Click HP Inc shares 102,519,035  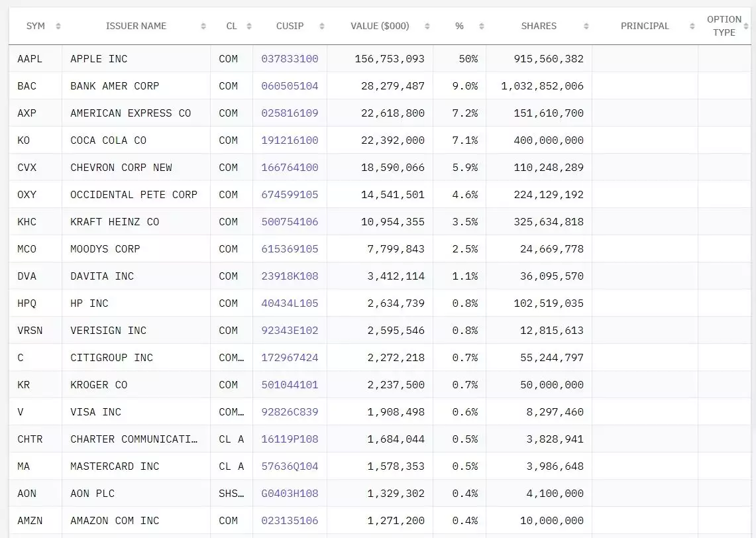pyautogui.click(x=549, y=303)
